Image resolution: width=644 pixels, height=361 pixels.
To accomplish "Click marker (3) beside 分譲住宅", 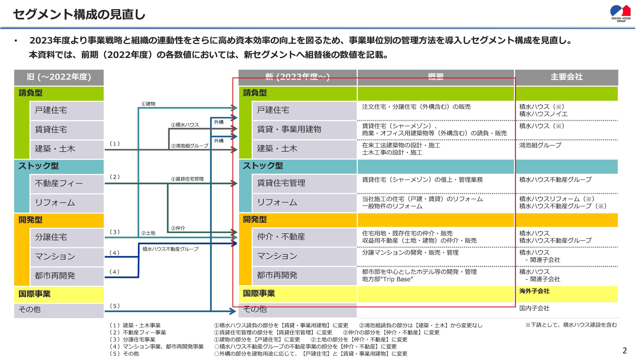I will point(115,232).
